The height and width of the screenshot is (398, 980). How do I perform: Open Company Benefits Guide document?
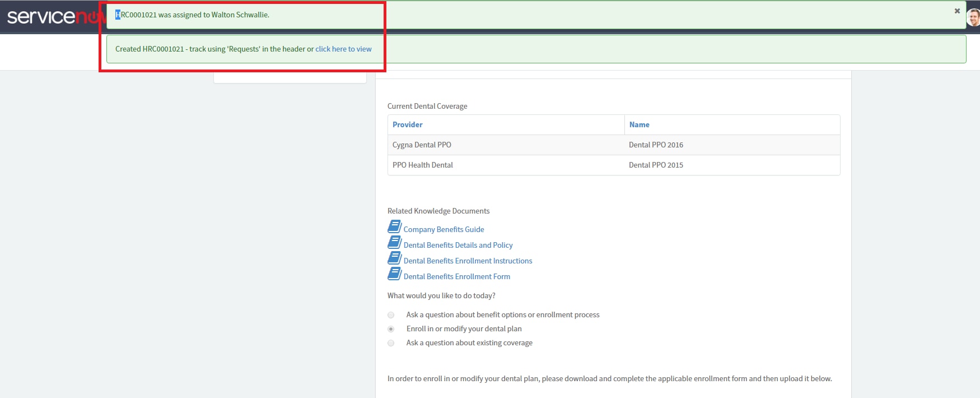coord(444,229)
